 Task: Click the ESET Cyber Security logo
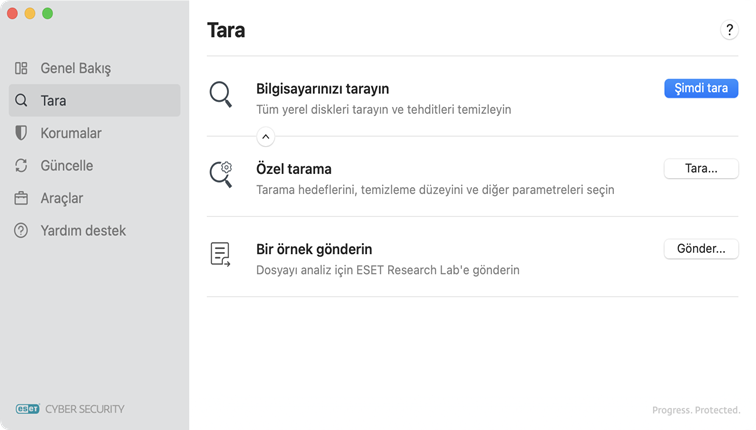(70, 409)
